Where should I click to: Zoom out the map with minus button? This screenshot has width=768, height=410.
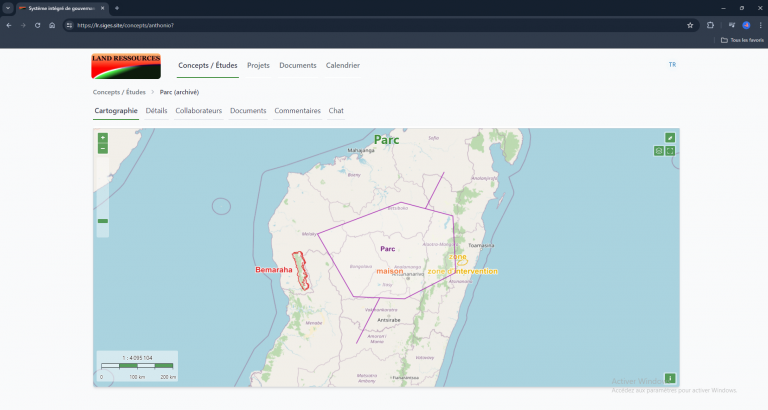(103, 148)
